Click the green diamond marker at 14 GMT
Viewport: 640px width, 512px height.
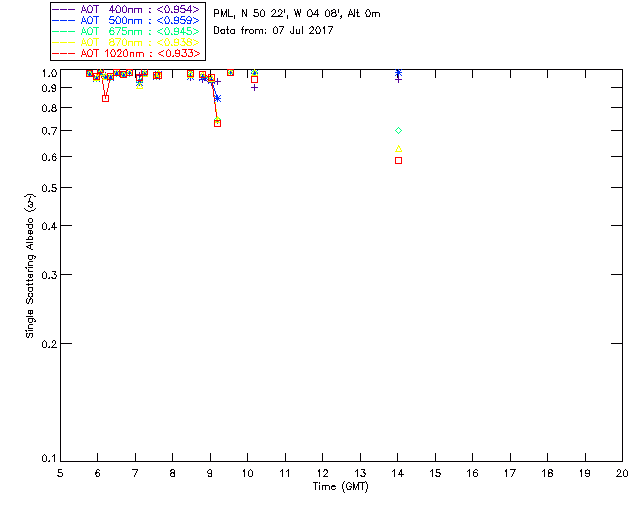[x=399, y=131]
